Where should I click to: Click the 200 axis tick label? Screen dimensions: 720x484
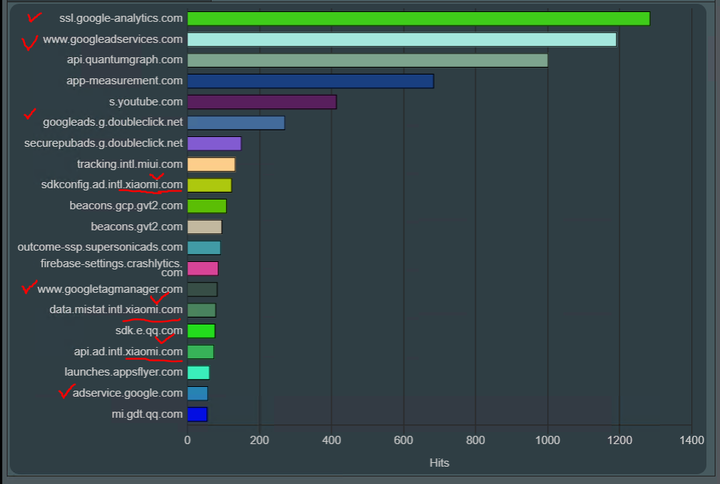pyautogui.click(x=259, y=440)
